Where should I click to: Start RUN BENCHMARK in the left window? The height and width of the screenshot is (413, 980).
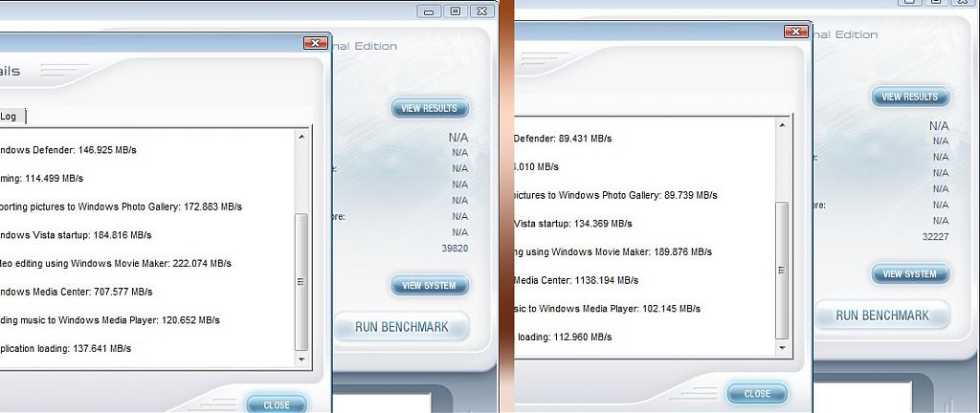coord(401,327)
